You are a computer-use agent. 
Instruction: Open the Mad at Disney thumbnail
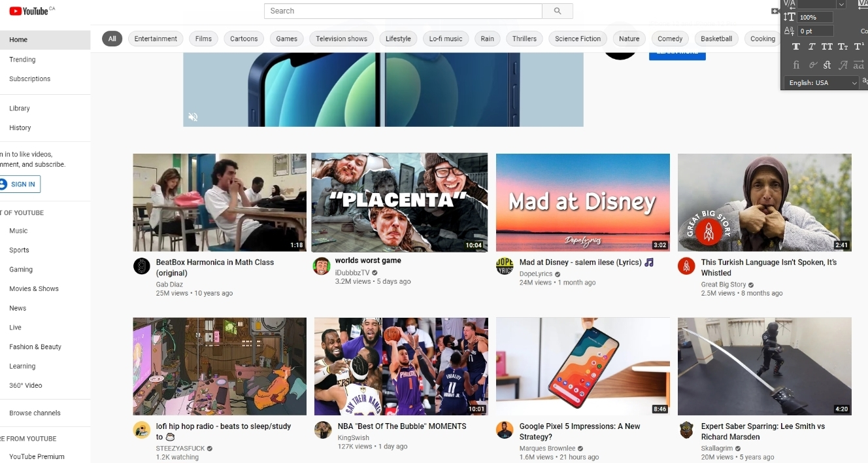point(583,203)
